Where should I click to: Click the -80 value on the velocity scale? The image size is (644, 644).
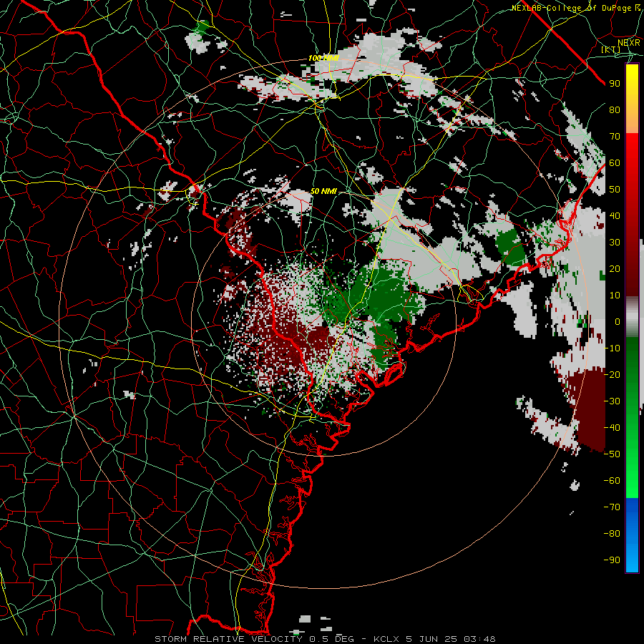[612, 534]
